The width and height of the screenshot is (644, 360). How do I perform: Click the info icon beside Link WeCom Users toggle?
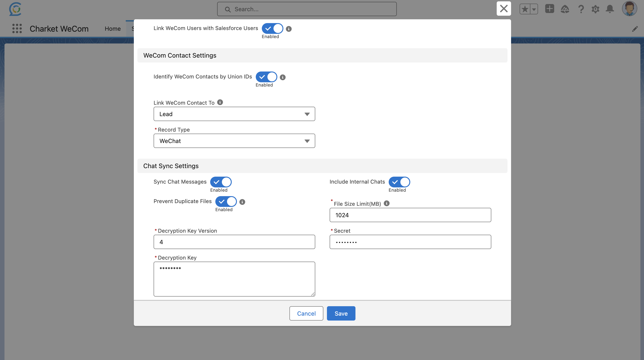[289, 29]
